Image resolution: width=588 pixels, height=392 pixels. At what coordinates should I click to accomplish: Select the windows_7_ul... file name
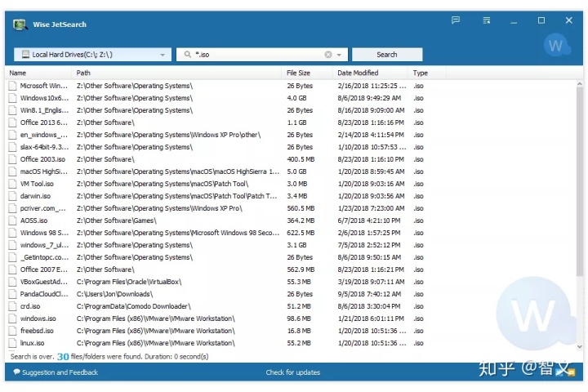coord(44,245)
